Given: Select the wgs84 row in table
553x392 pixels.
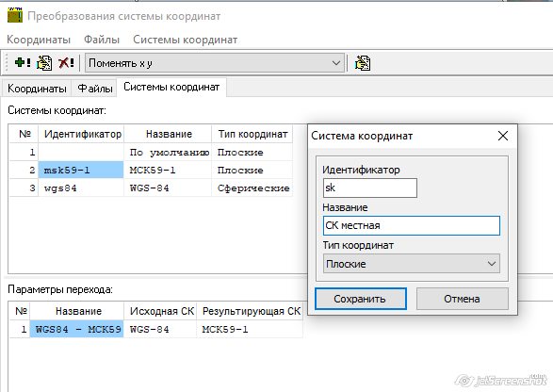Looking at the screenshot, I should click(x=151, y=188).
